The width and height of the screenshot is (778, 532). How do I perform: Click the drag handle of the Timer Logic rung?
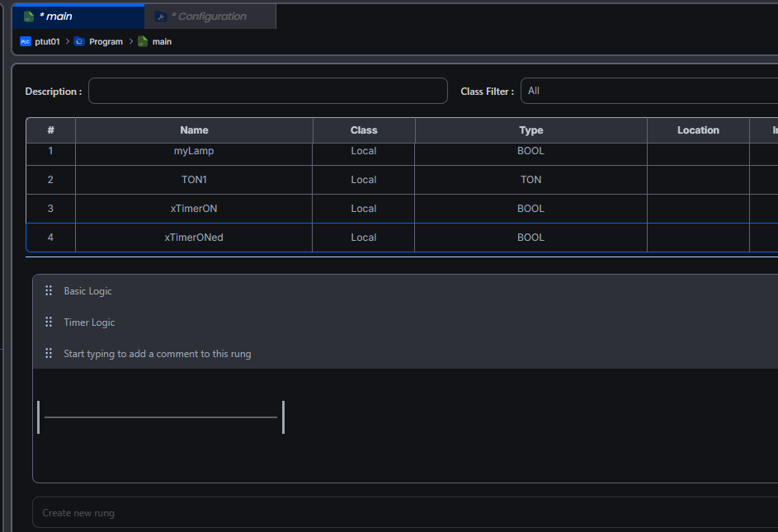[49, 322]
